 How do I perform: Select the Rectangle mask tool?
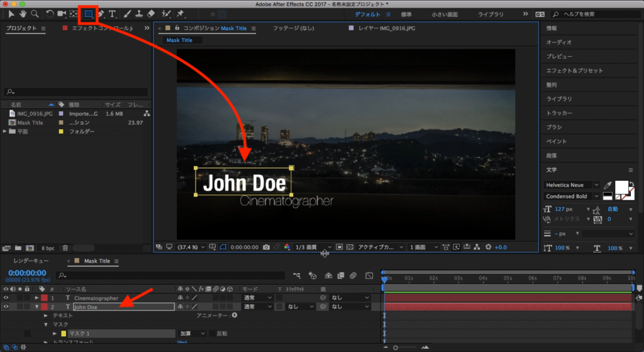coord(89,13)
